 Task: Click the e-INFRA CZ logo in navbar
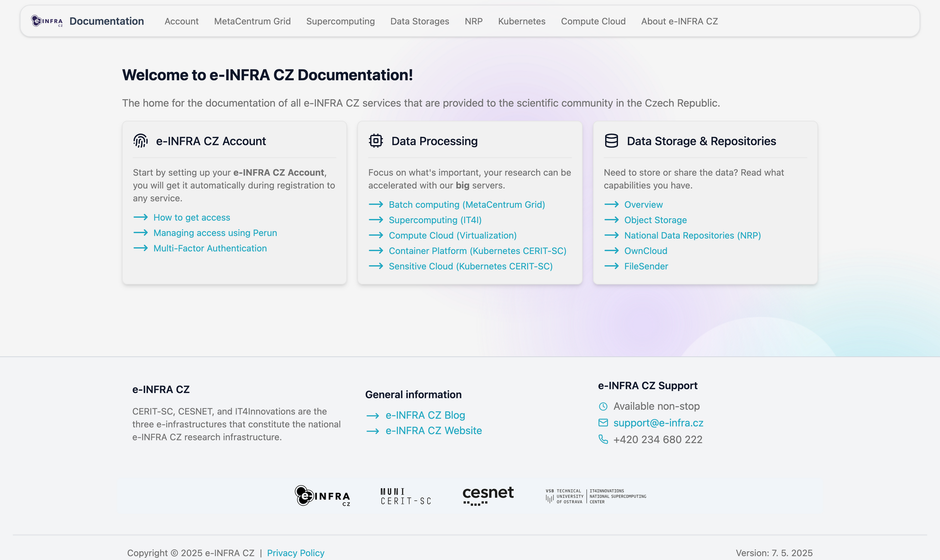click(47, 21)
